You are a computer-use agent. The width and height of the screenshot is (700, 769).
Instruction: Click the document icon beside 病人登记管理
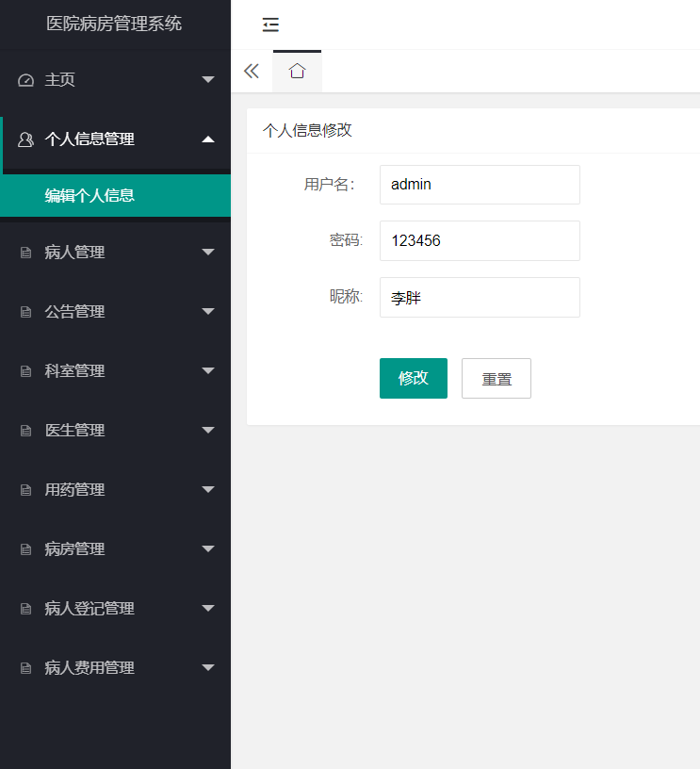click(26, 609)
